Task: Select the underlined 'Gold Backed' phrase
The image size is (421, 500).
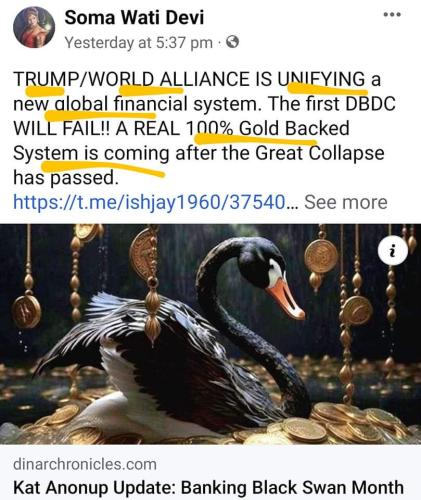Action: (x=294, y=128)
